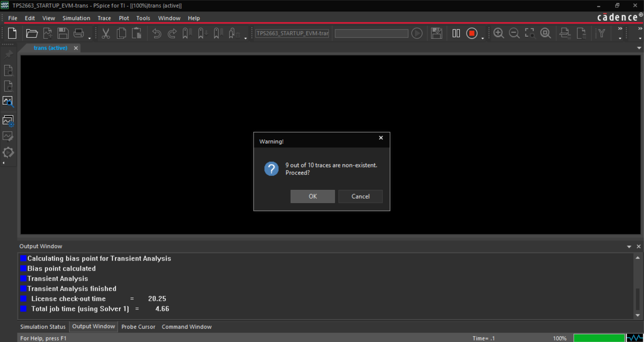Select the trans (active) document tab

[50, 48]
